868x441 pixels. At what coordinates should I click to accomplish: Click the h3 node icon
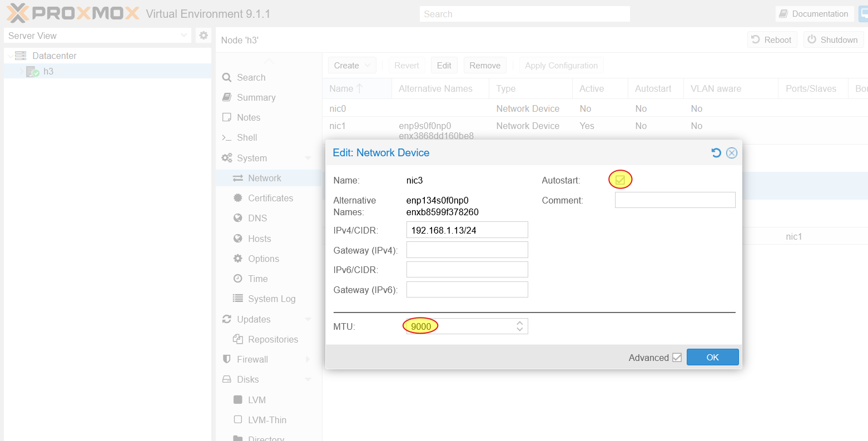tap(32, 71)
